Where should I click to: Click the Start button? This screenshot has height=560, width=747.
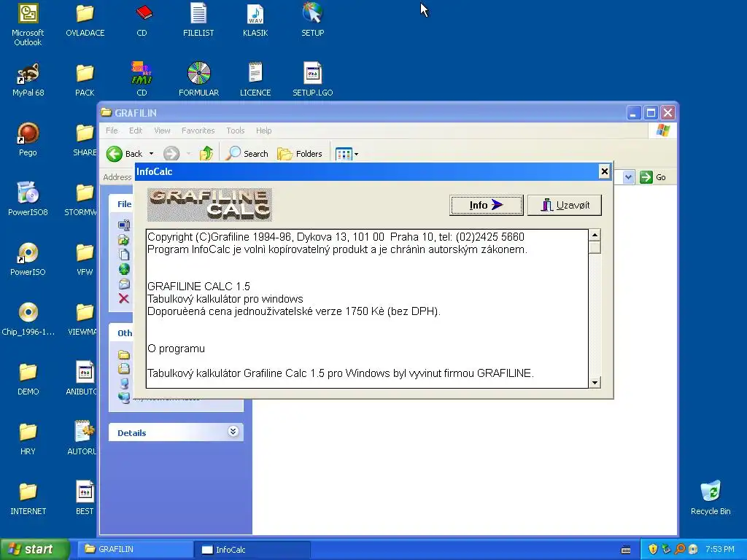pos(35,549)
